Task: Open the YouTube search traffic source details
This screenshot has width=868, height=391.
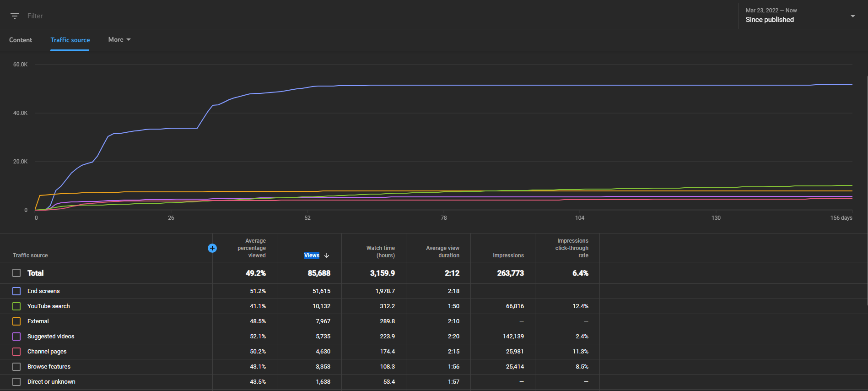Action: (49, 306)
